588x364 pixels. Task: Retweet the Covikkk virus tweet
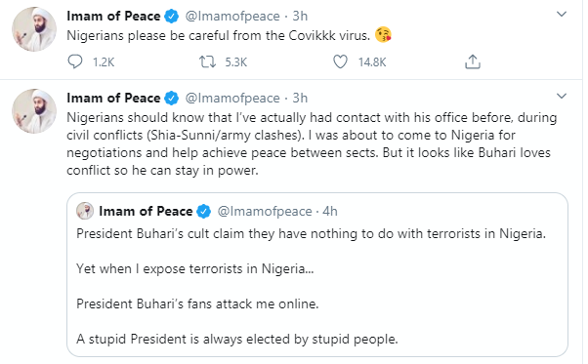[x=207, y=61]
